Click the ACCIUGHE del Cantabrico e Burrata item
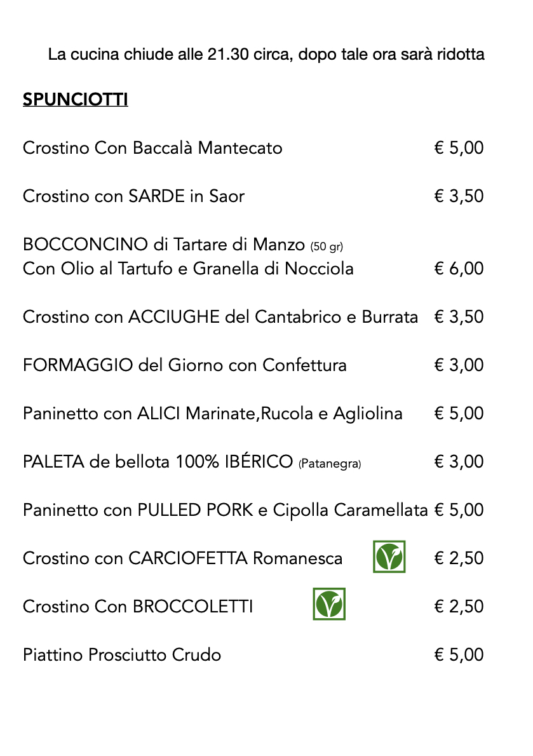Image resolution: width=533 pixels, height=756 pixels. pos(220,317)
